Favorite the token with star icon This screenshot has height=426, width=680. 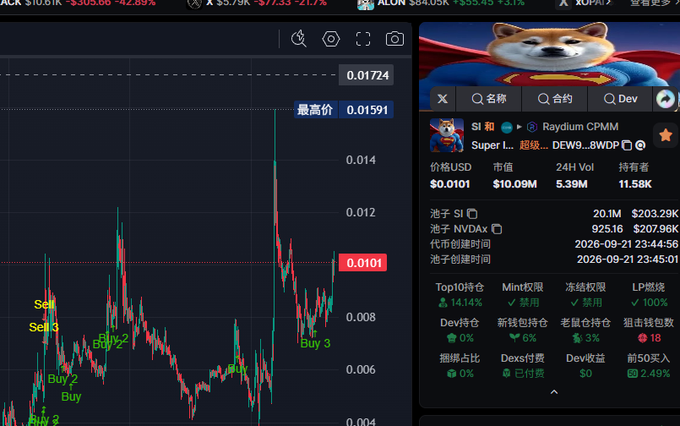(x=666, y=135)
